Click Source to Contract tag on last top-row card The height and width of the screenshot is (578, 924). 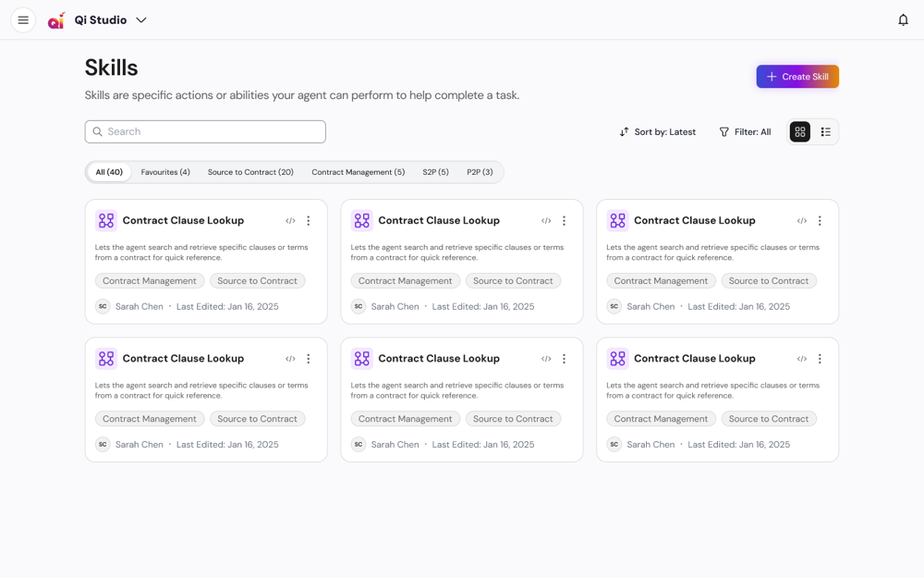(x=769, y=281)
